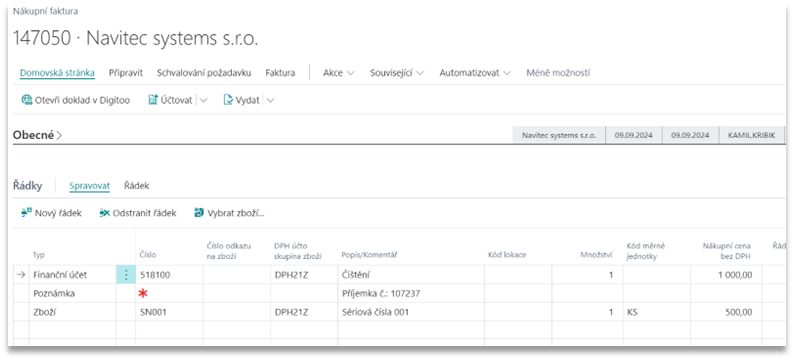Click the Nákupní cena bez DPH column header
The width and height of the screenshot is (794, 360).
point(727,251)
